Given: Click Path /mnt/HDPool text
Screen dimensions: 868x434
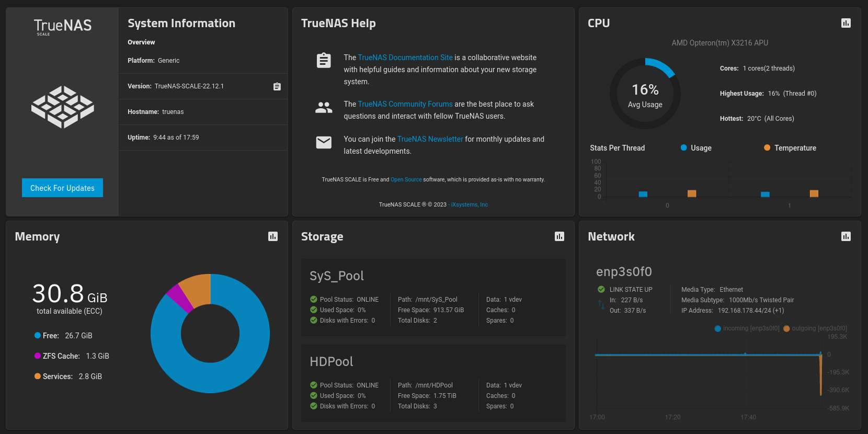Looking at the screenshot, I should 426,385.
